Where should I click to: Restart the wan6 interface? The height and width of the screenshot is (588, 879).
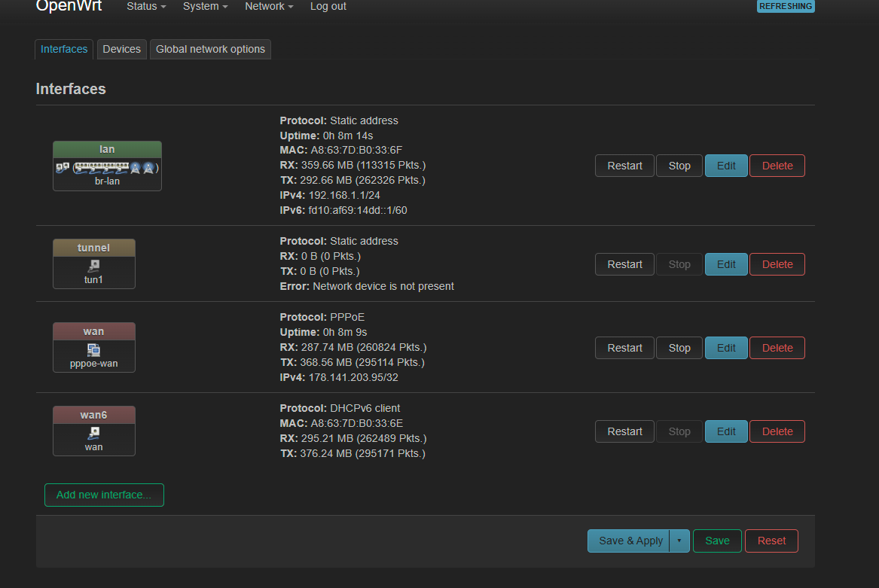[624, 431]
